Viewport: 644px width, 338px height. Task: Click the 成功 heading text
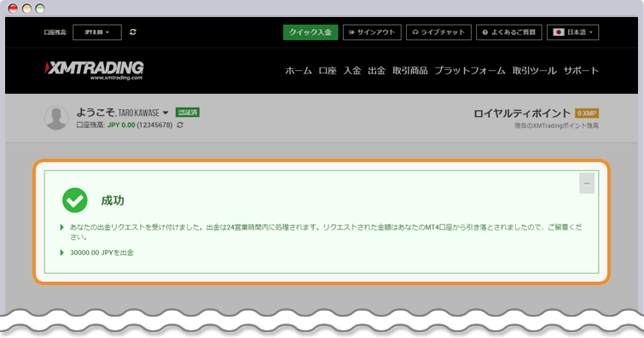113,201
